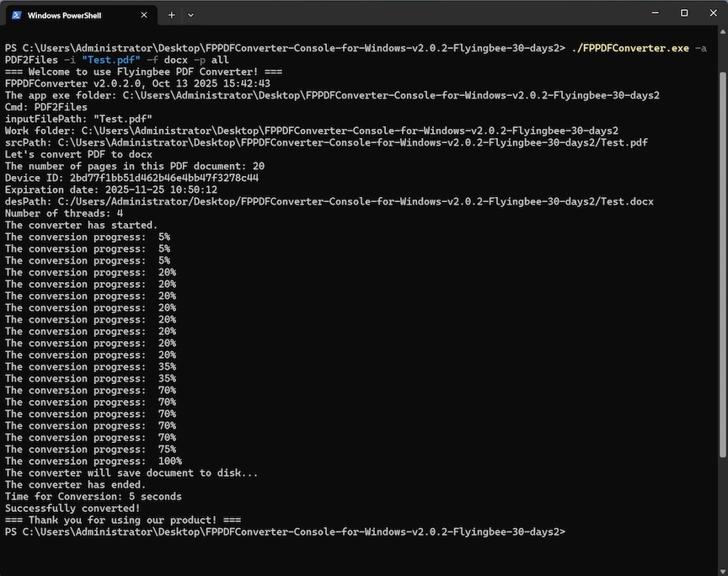Click the "Successfully converted!" output line
This screenshot has width=728, height=576.
pyautogui.click(x=72, y=509)
